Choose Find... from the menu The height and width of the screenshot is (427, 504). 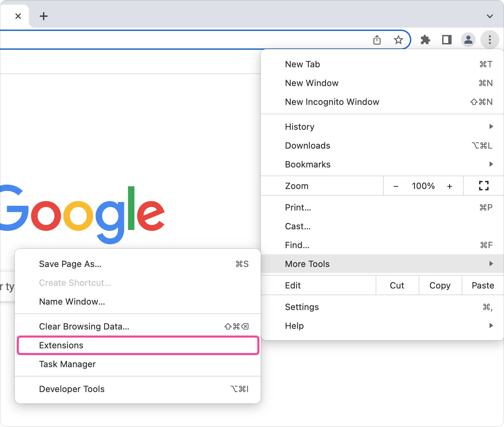[x=382, y=245]
